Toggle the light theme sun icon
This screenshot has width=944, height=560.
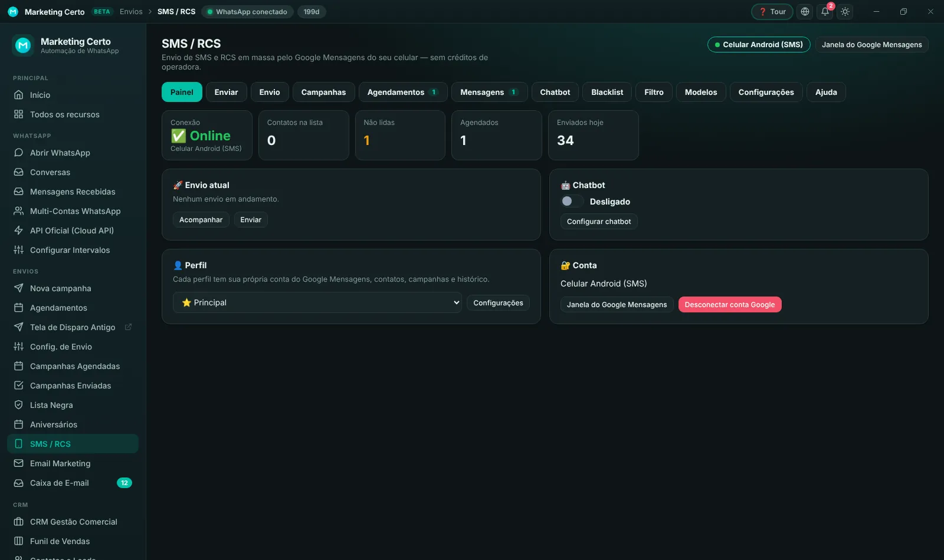coord(845,12)
